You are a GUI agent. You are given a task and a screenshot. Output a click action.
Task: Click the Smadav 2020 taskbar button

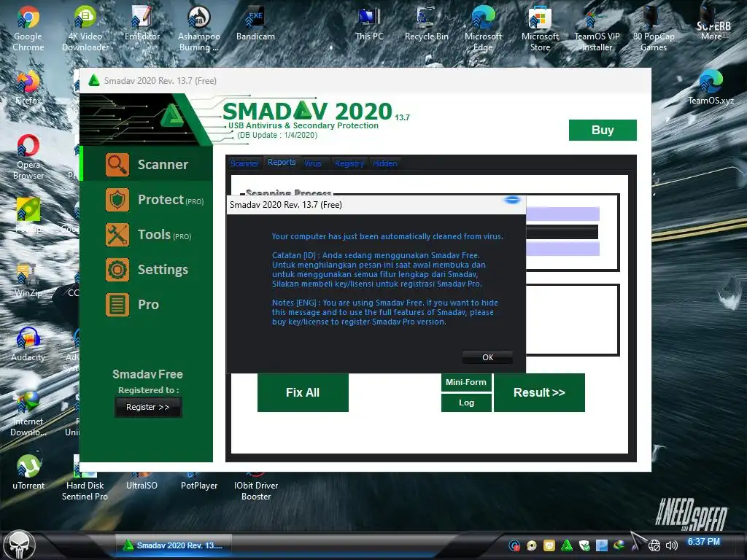click(174, 545)
